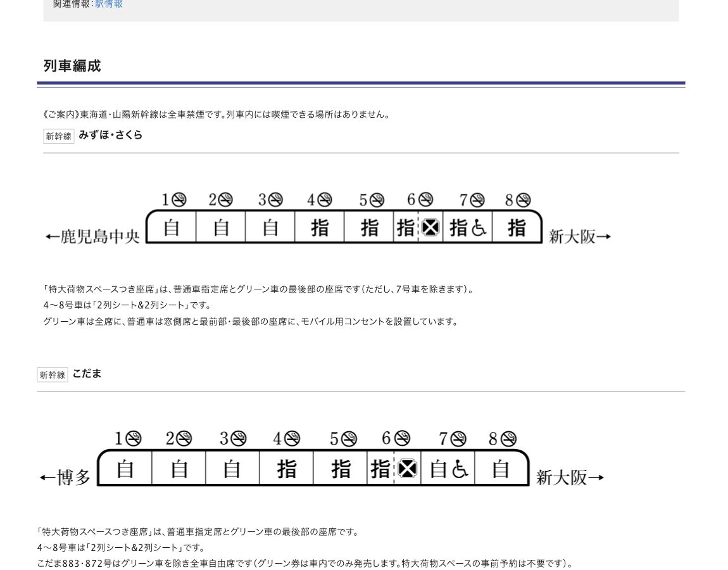Viewport: 728px width, 570px height.
Task: Click the no-smoking icon of car 4 in the こだま diagram
Action: 292,438
